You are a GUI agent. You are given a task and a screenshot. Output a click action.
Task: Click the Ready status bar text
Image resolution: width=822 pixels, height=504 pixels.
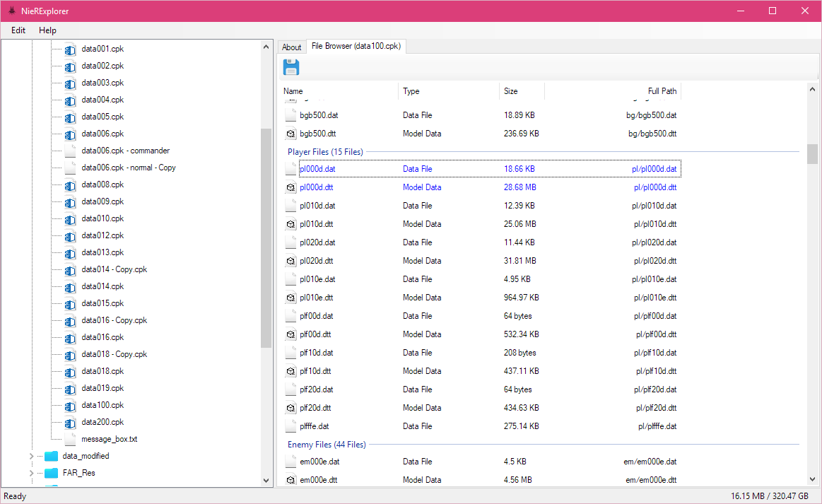[x=15, y=496]
